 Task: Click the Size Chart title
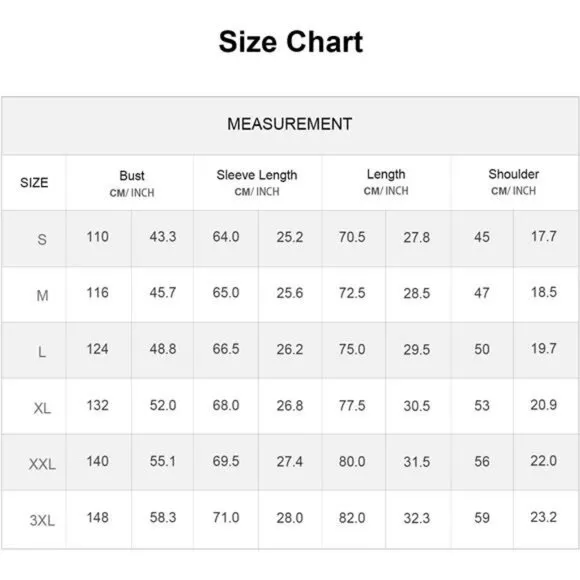coord(291,42)
